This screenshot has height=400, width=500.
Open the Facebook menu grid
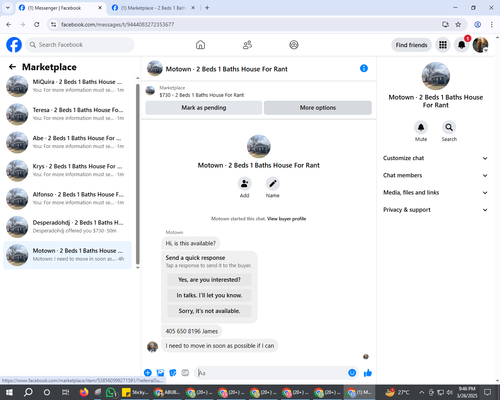click(443, 45)
